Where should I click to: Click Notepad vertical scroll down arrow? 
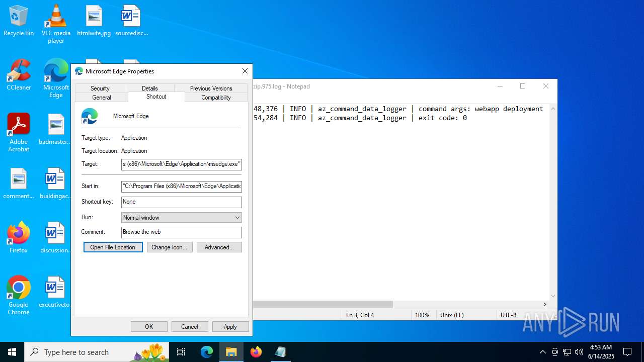(x=553, y=296)
